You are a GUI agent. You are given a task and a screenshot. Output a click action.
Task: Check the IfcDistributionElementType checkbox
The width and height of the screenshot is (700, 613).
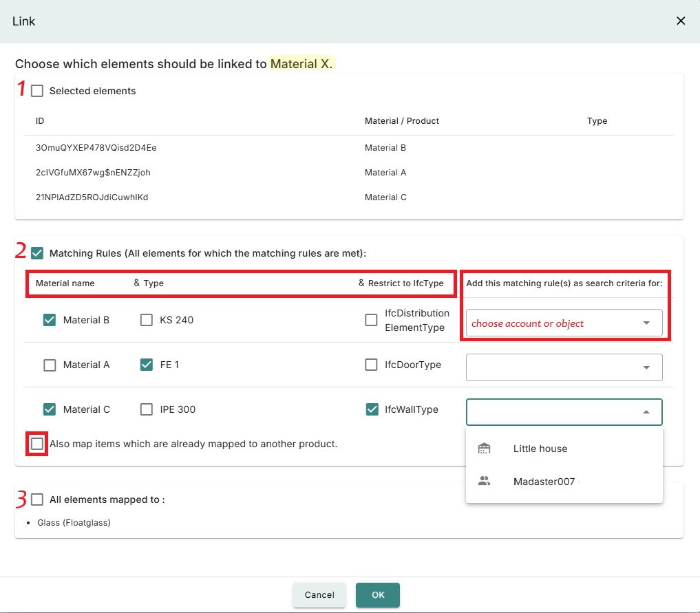coord(371,320)
